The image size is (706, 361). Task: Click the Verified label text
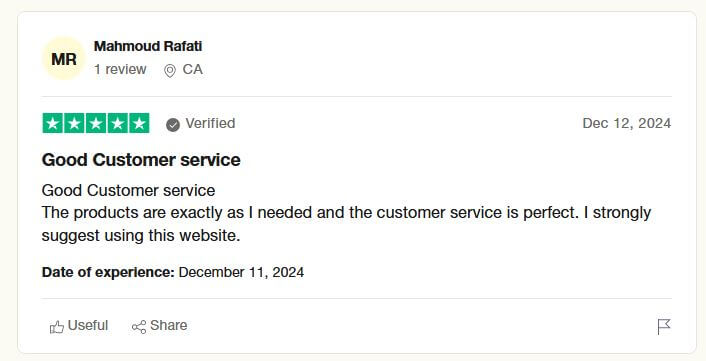click(210, 123)
